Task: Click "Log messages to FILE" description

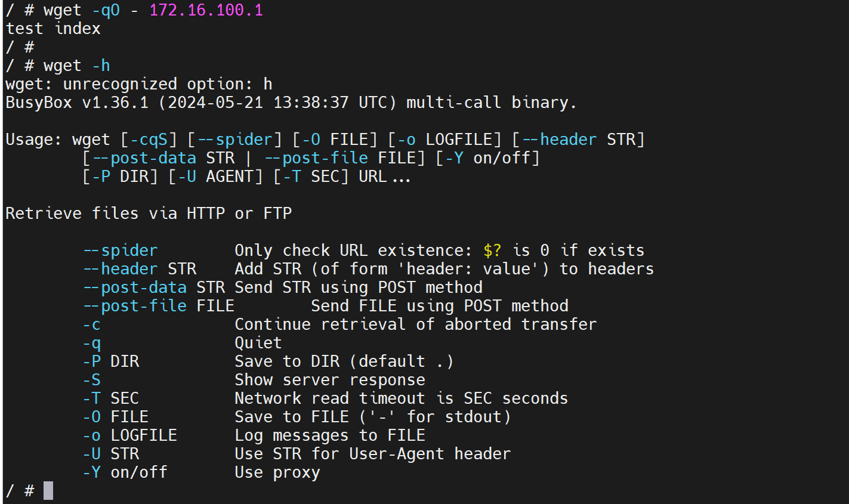Action: click(330, 435)
